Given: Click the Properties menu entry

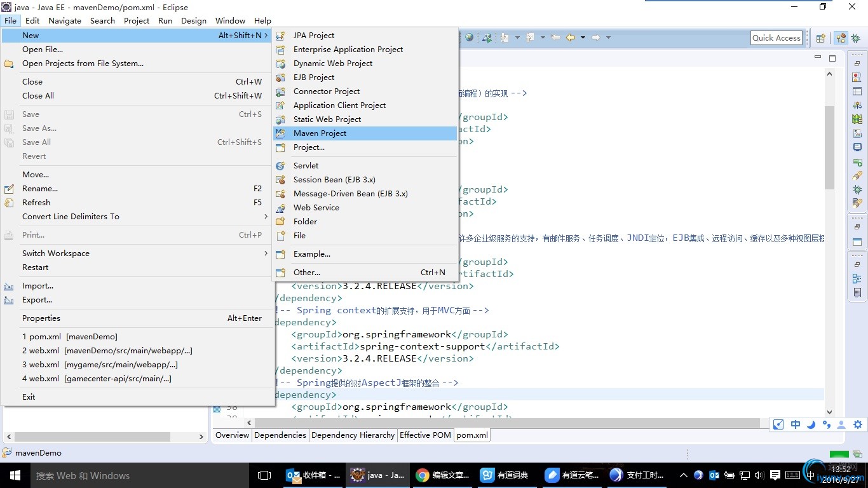Looking at the screenshot, I should coord(137,318).
